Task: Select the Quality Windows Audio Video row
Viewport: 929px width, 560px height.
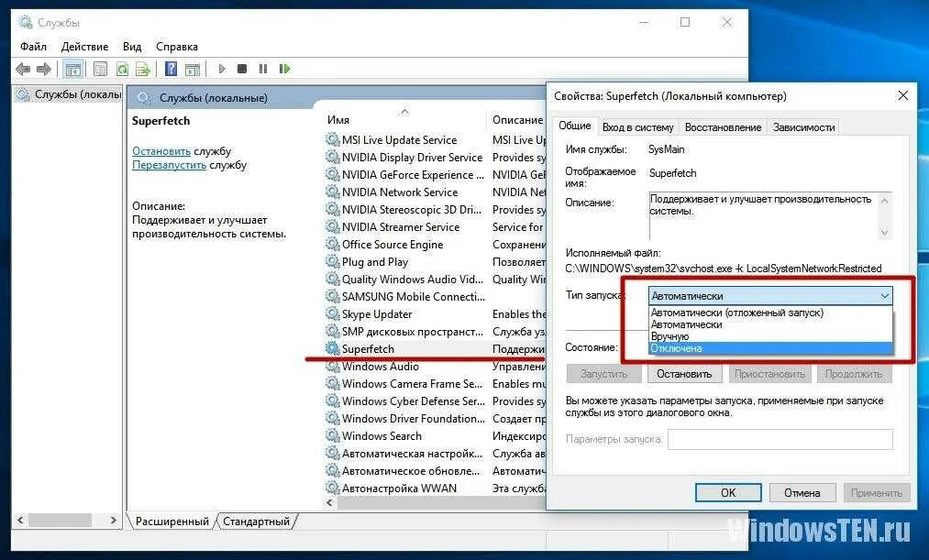Action: (435, 280)
